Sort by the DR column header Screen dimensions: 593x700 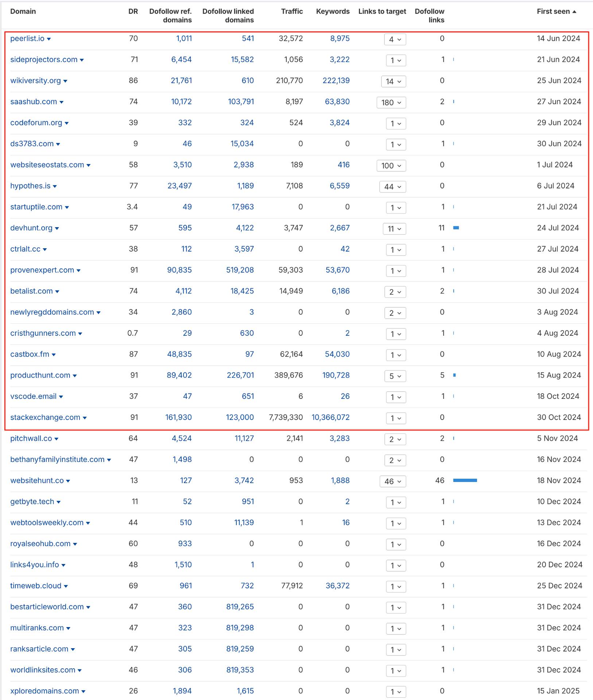click(133, 11)
